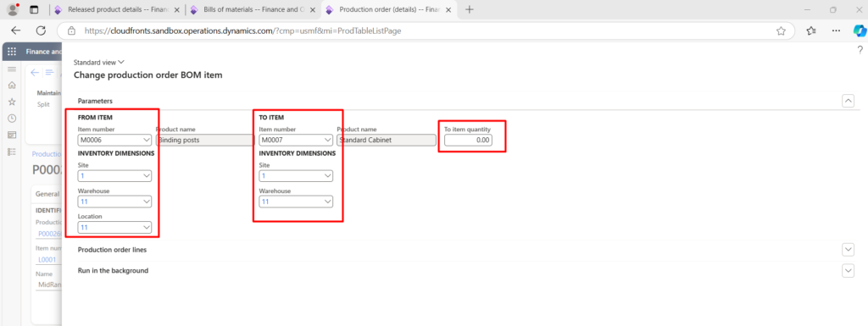This screenshot has width=868, height=326.
Task: Open Workspaces icon in the sidebar
Action: [x=12, y=135]
